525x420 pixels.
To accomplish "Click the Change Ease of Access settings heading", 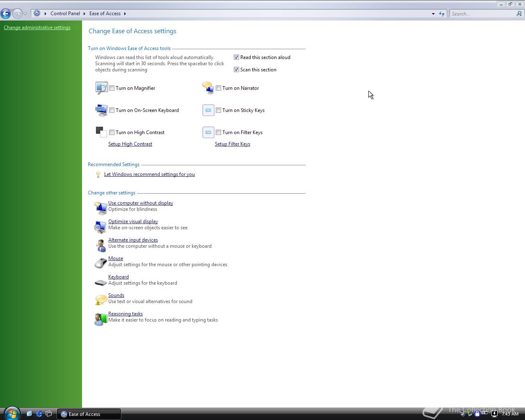I will [132, 31].
